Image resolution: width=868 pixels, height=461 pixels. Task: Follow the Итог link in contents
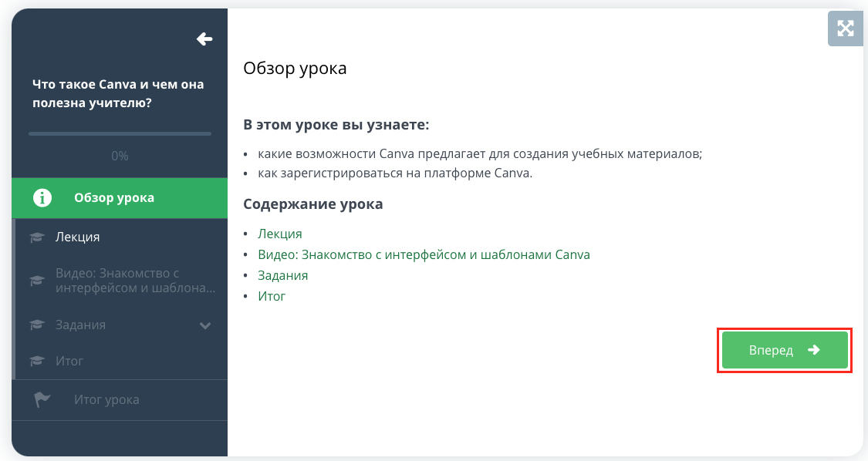(x=272, y=296)
